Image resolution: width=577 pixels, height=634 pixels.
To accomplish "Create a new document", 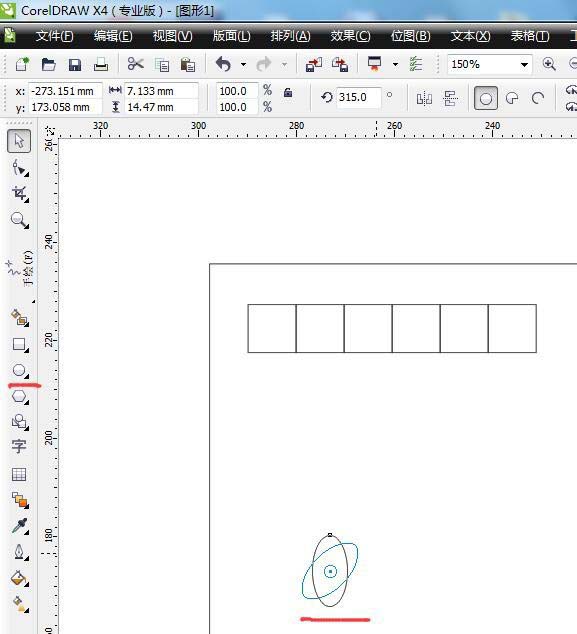I will pos(22,64).
